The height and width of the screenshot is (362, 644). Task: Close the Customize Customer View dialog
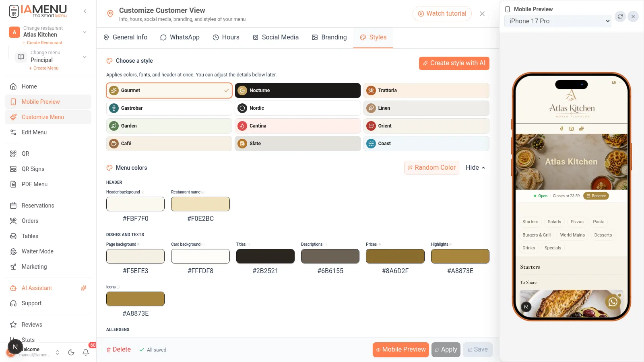(482, 14)
